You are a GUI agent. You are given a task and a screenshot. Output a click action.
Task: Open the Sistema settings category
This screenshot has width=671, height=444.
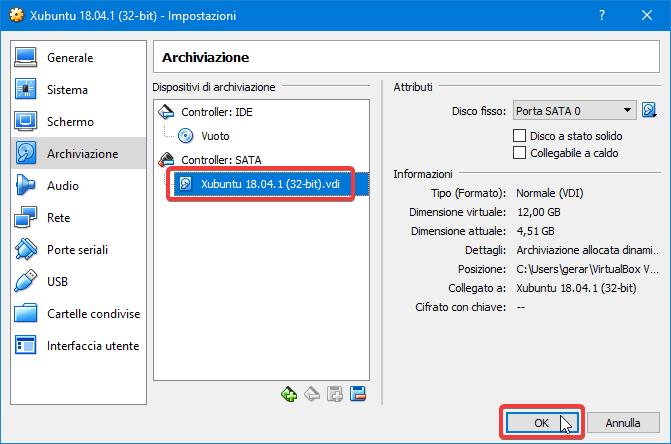point(78,89)
